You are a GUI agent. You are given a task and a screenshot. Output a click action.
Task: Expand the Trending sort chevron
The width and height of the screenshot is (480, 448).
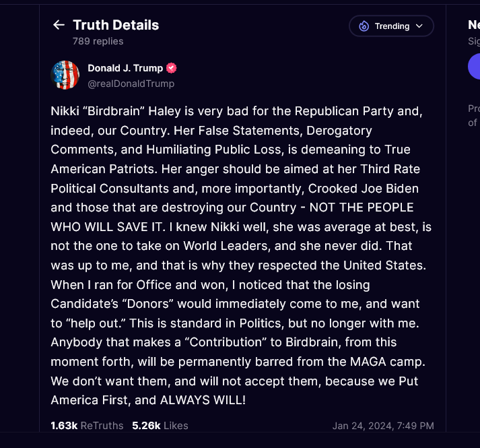(x=420, y=26)
